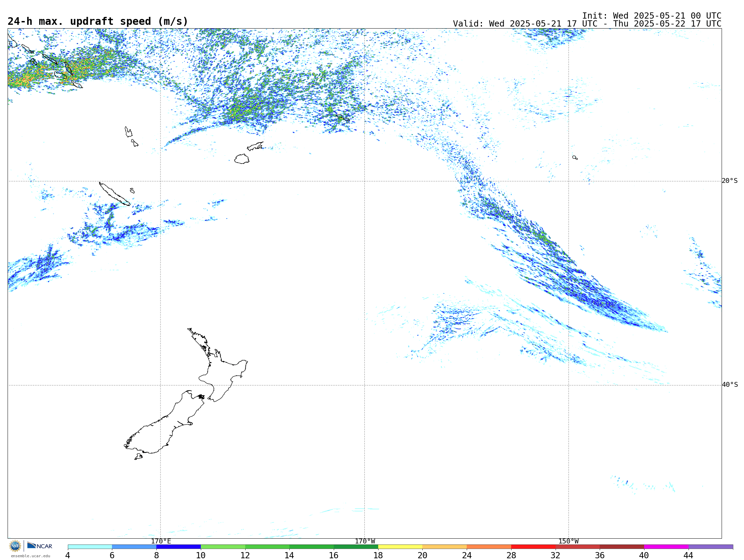Click colorbar tick label 44

(688, 555)
